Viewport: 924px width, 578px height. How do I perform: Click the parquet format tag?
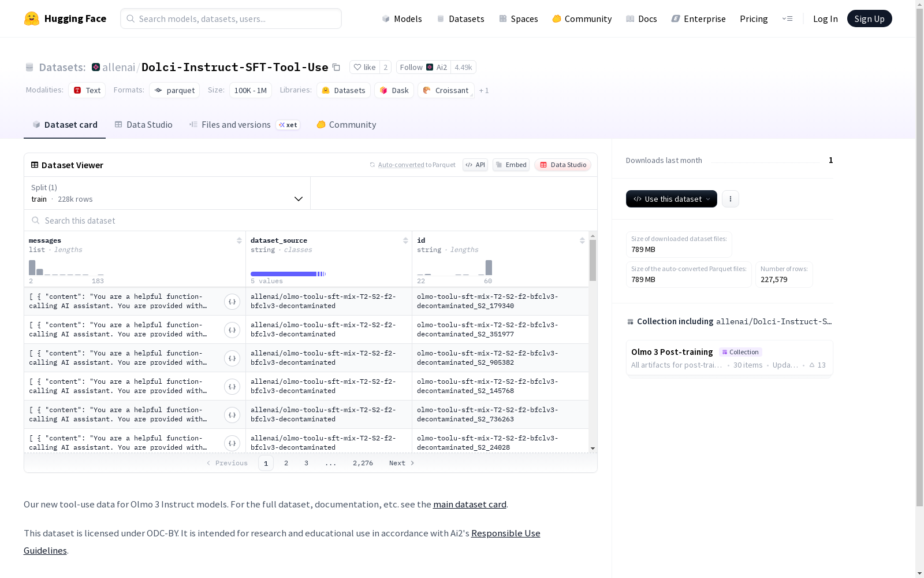click(174, 90)
